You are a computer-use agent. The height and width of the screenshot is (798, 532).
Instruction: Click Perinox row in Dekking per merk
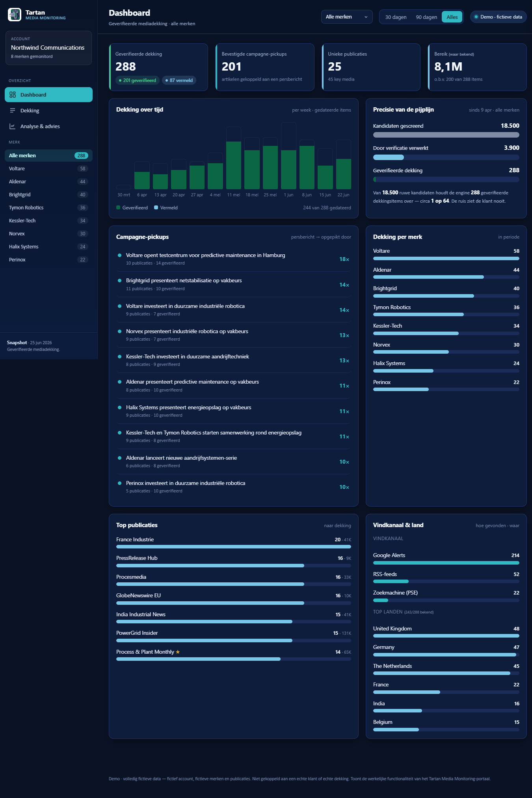click(x=446, y=386)
